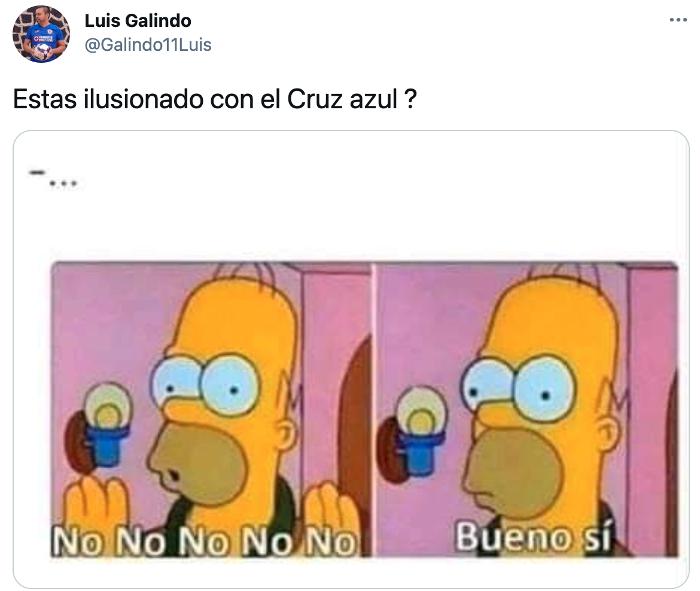Select the tweet text about Cruz azul
Screen dimensions: 700x591
coord(215,99)
